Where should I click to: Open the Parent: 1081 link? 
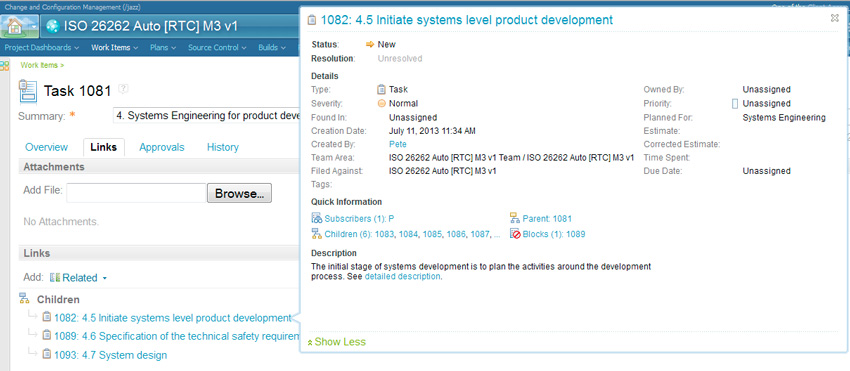[x=547, y=219]
